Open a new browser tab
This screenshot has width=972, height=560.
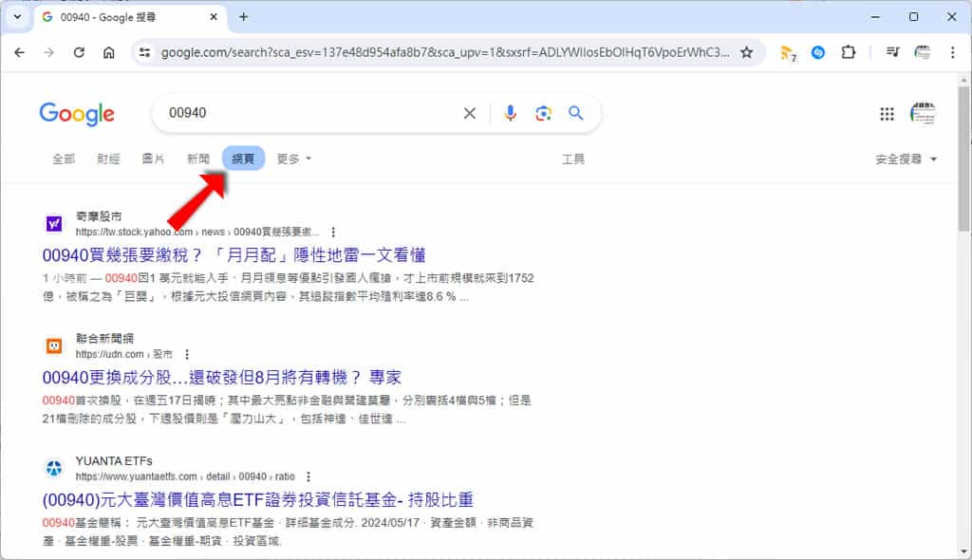click(243, 17)
